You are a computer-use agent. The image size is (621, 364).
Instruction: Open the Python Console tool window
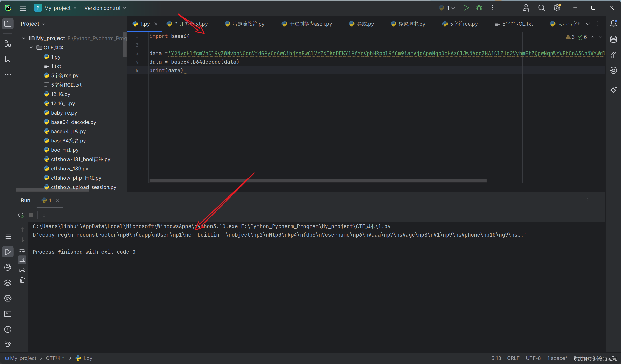pyautogui.click(x=8, y=267)
